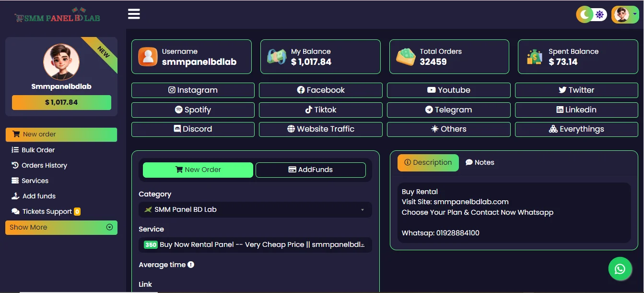Switch to the Notes tab

click(480, 162)
